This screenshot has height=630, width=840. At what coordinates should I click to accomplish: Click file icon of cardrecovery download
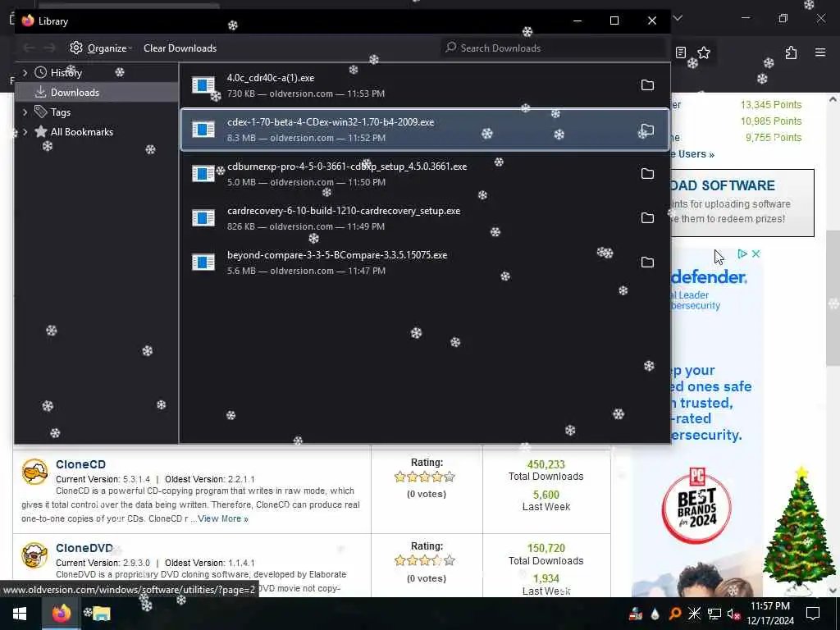[x=203, y=218]
